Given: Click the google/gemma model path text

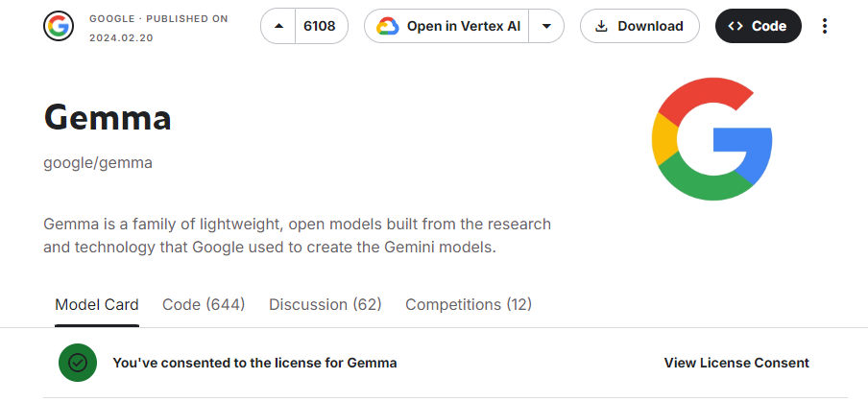Looking at the screenshot, I should click(98, 163).
